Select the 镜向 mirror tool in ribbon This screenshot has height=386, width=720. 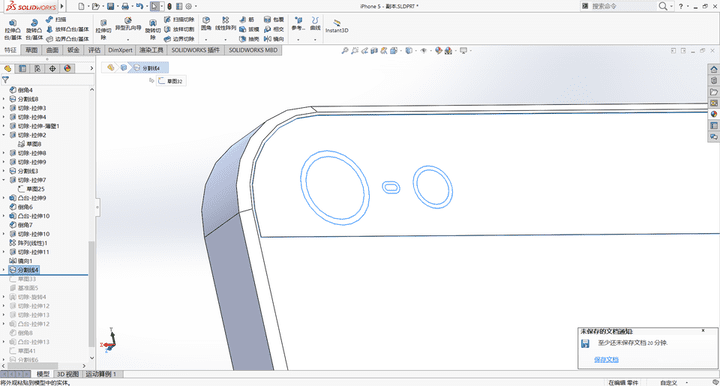pyautogui.click(x=274, y=39)
